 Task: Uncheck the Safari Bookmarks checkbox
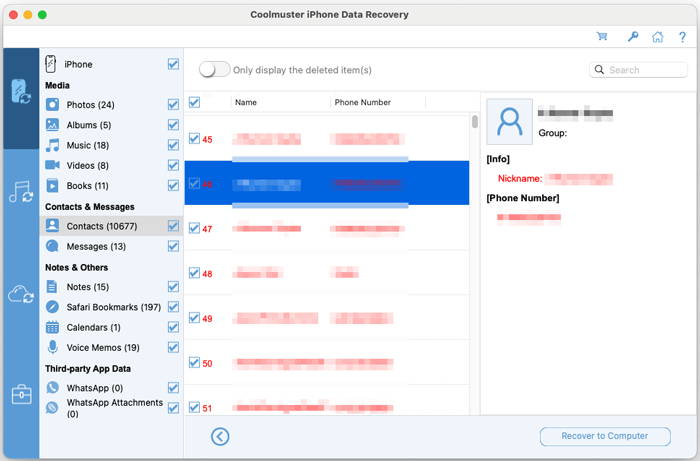pyautogui.click(x=173, y=307)
